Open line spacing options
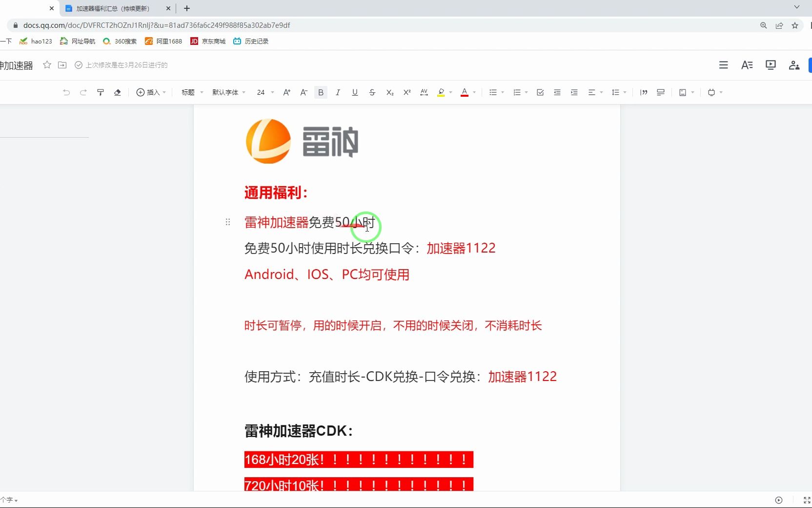Viewport: 812px width, 508px height. pos(619,92)
